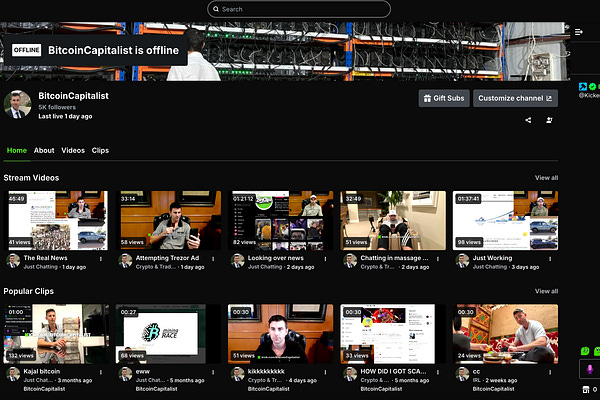Play The Real News video thumbnail
The height and width of the screenshot is (400, 600).
click(56, 220)
